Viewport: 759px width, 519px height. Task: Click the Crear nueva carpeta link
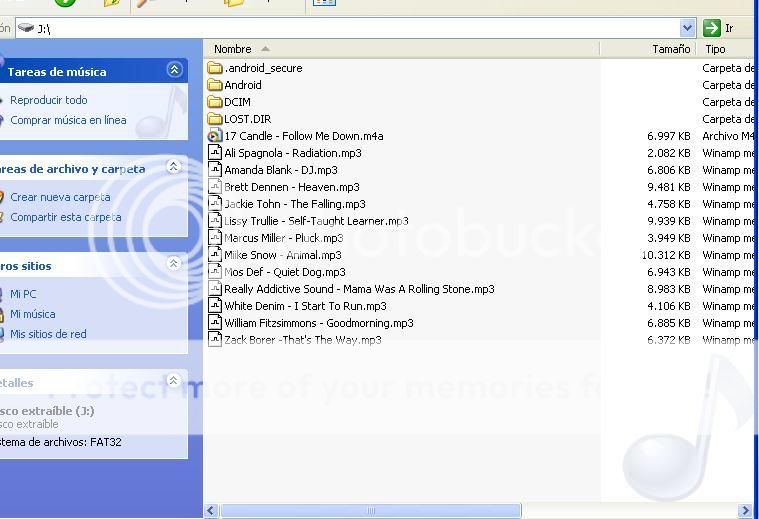click(60, 197)
